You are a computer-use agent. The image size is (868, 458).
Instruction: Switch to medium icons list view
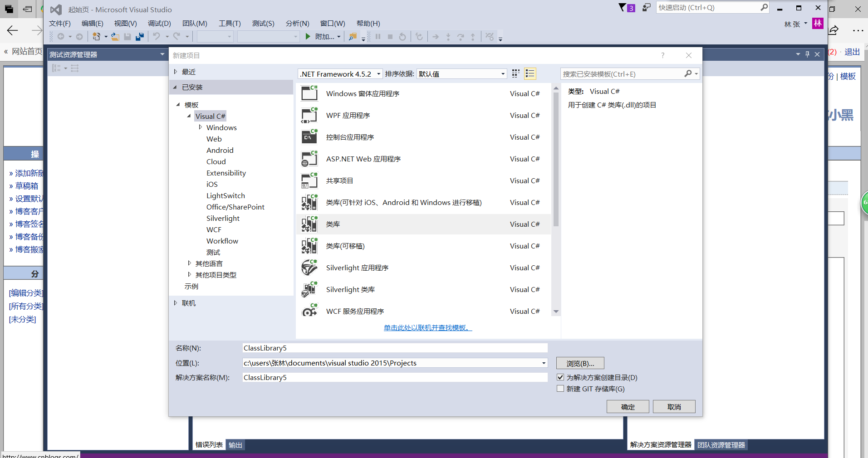(530, 74)
